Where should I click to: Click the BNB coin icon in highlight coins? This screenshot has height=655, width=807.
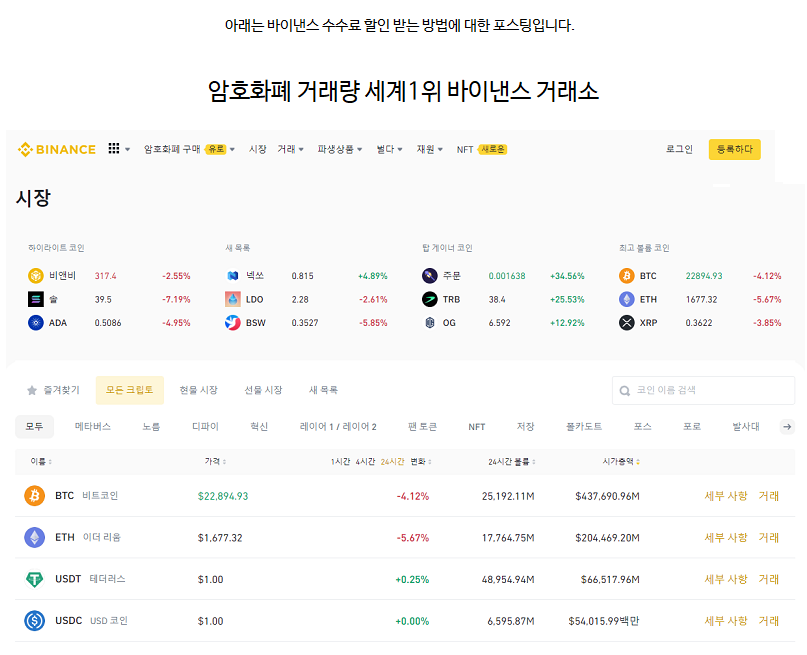pos(36,276)
